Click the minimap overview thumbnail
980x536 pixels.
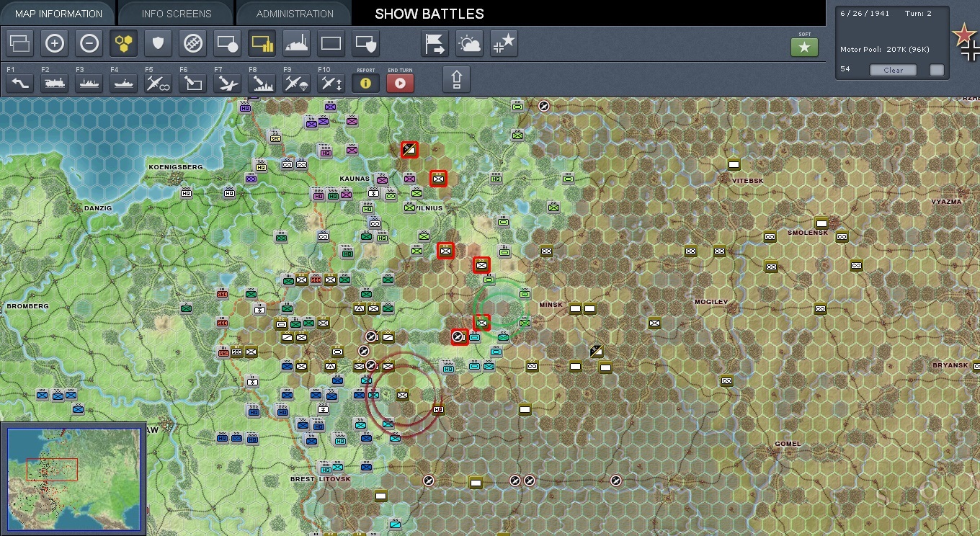pyautogui.click(x=73, y=479)
